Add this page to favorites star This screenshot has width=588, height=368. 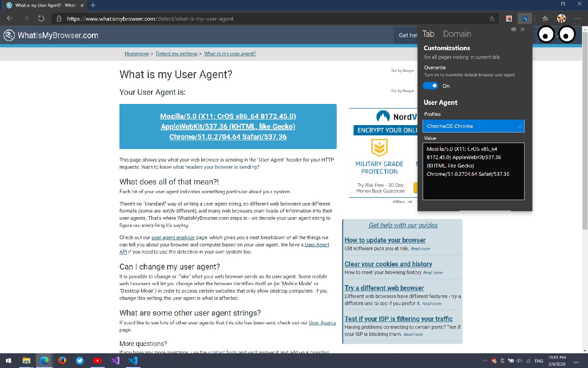pyautogui.click(x=492, y=19)
